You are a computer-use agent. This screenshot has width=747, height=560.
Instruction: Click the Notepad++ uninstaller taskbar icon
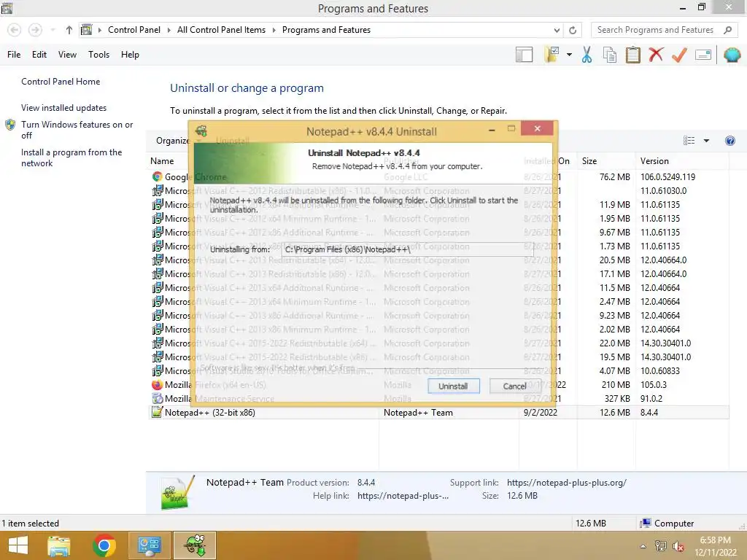pos(195,545)
